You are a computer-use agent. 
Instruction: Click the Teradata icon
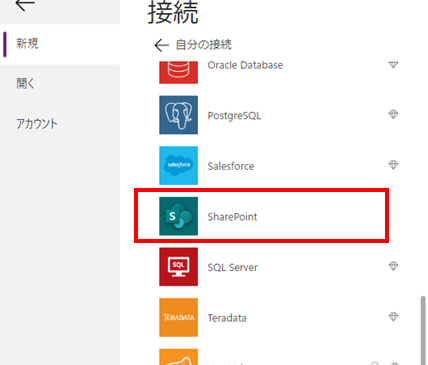[178, 317]
